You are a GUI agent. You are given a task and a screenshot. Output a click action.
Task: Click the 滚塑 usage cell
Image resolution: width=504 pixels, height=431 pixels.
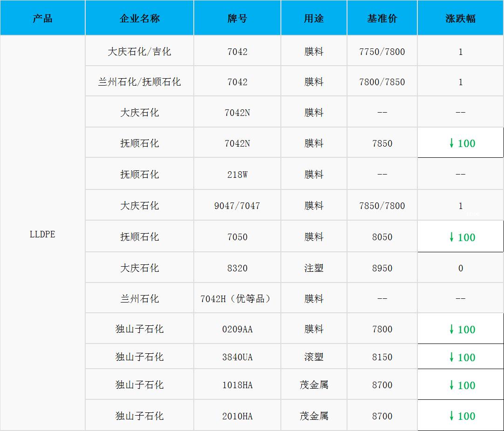coord(314,357)
